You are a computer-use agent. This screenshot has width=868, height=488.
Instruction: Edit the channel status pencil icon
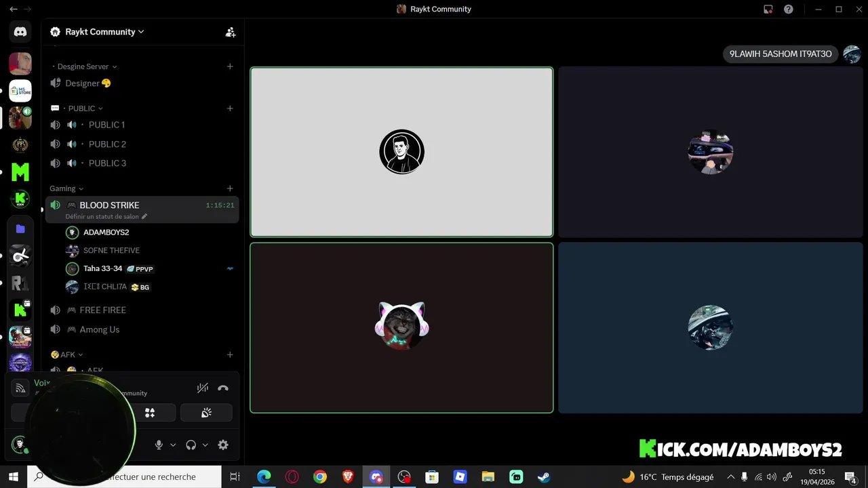point(144,217)
